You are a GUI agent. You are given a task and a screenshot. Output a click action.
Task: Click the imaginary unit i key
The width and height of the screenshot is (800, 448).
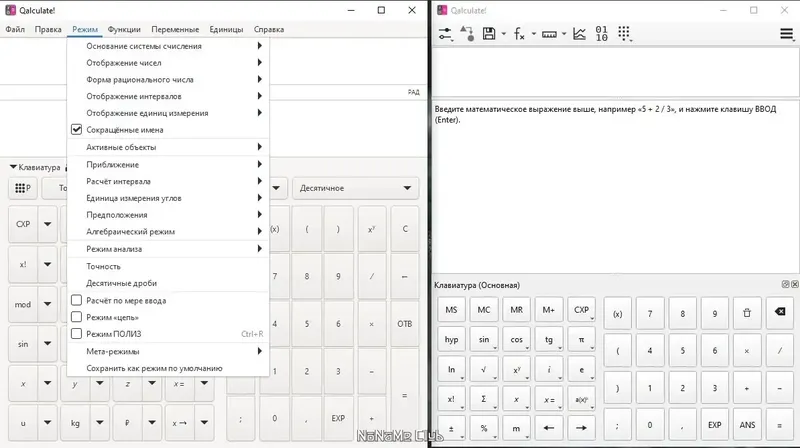point(549,369)
